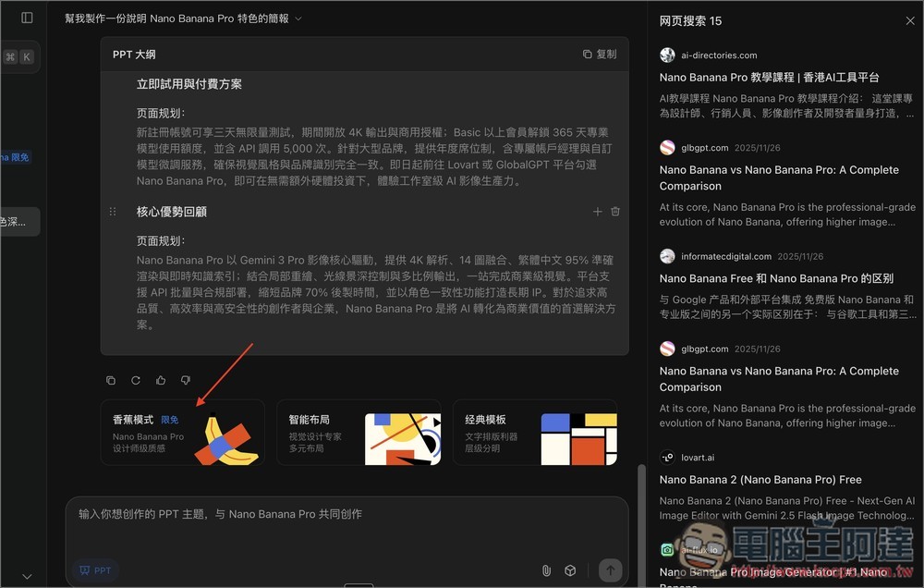924x588 pixels.
Task: Send the message with the arrow icon
Action: (609, 570)
